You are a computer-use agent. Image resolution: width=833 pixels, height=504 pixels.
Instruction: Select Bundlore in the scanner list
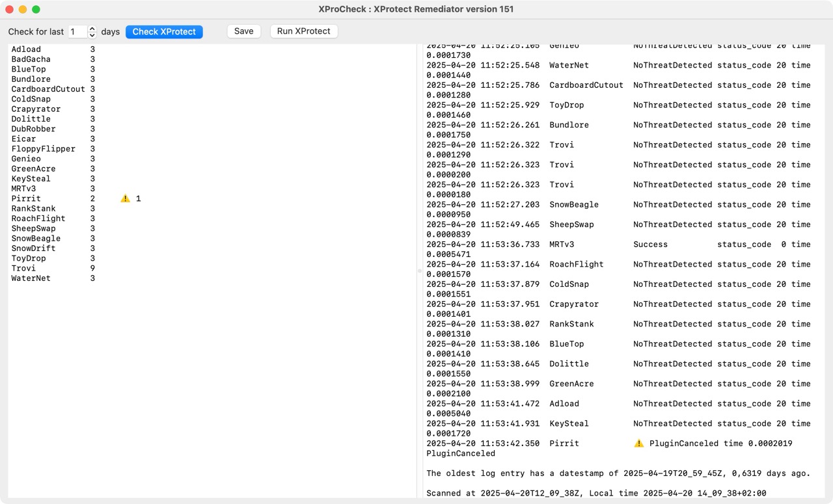point(31,79)
